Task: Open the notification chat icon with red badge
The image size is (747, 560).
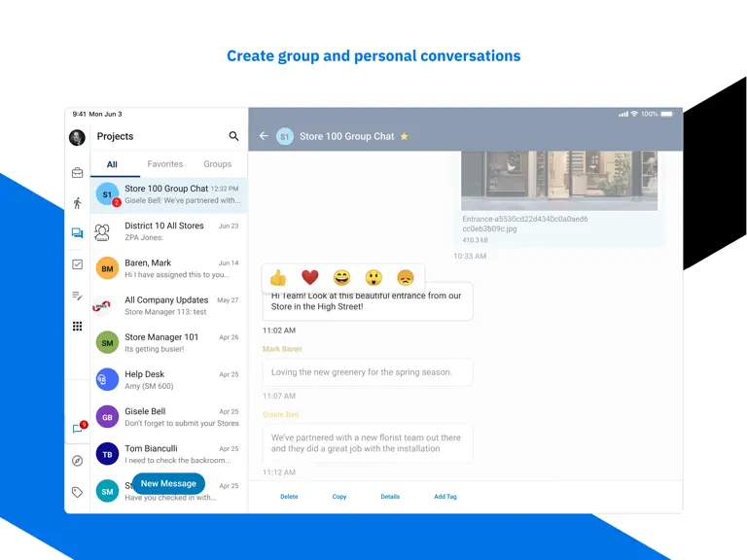Action: 79,428
